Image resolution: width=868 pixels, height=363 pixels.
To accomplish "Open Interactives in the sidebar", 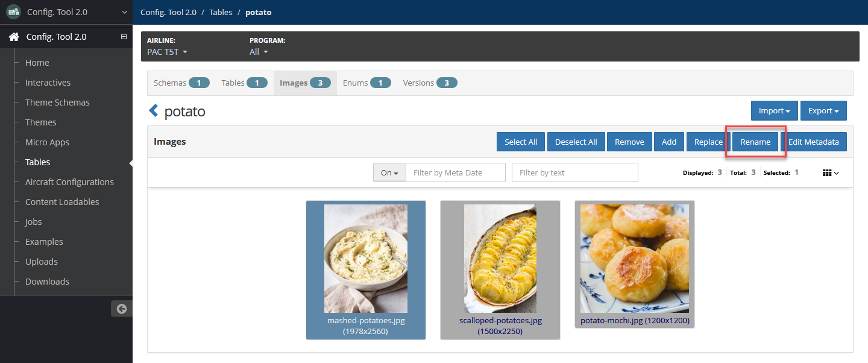I will [48, 83].
